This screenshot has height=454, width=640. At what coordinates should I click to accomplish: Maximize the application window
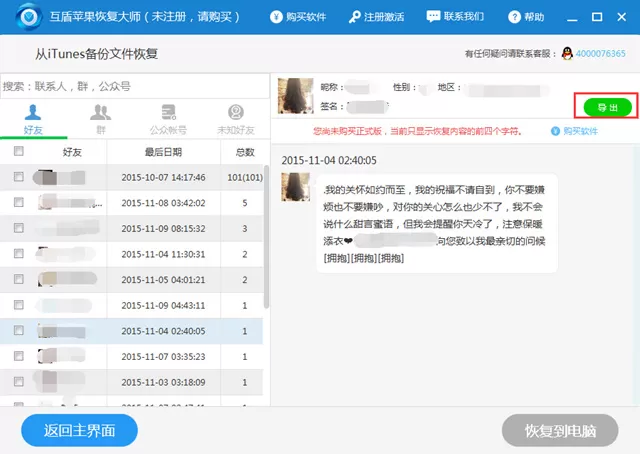click(x=597, y=17)
